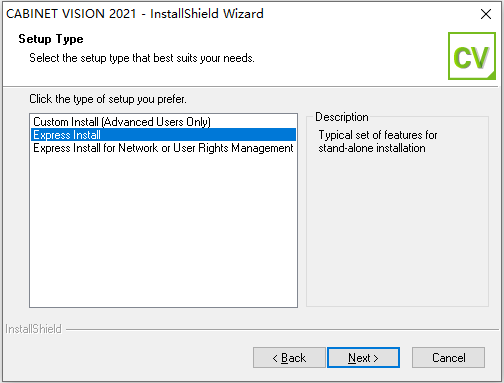This screenshot has width=504, height=383.
Task: Click the grey InstallShield branding label
Action: (33, 329)
